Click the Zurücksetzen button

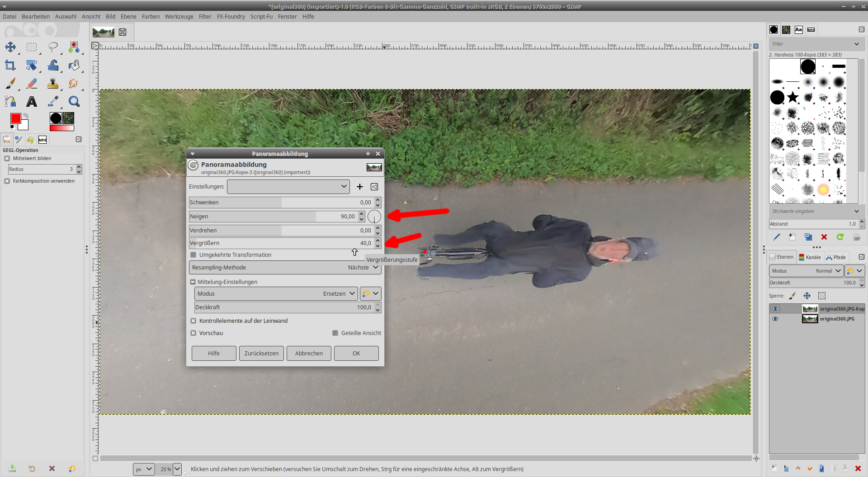coord(261,354)
